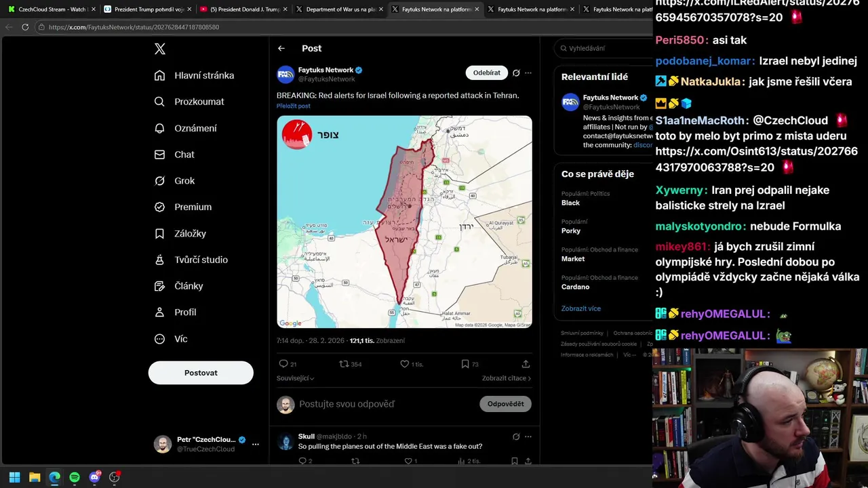Click the share icon on main post
868x488 pixels.
point(526,364)
